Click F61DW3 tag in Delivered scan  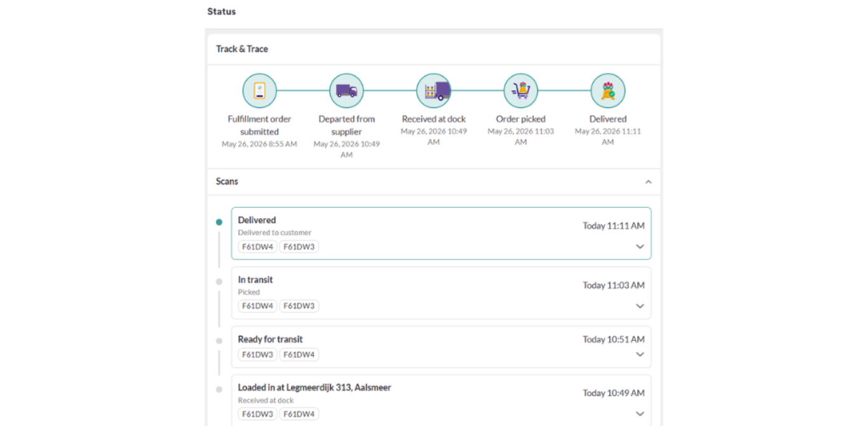(x=299, y=247)
